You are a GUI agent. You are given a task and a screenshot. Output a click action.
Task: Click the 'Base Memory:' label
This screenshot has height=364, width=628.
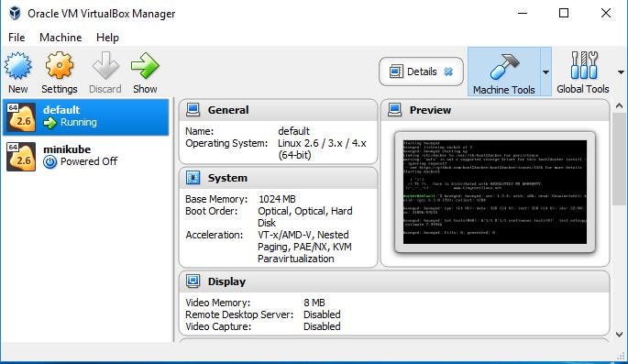click(x=216, y=199)
